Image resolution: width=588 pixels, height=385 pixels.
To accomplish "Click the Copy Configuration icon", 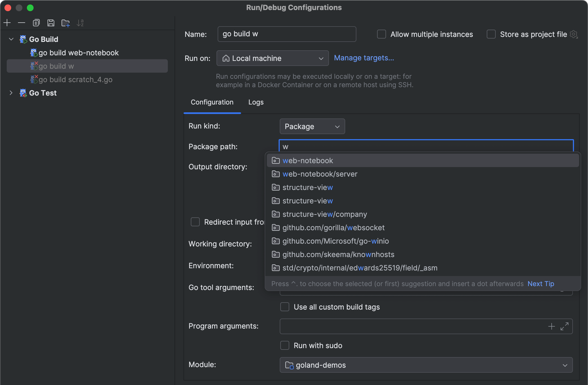I will pyautogui.click(x=36, y=23).
